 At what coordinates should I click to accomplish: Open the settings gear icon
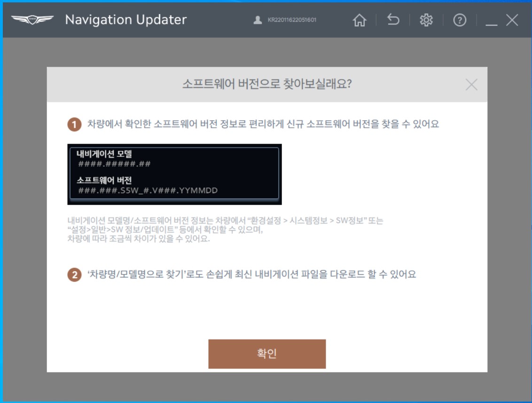click(x=426, y=20)
